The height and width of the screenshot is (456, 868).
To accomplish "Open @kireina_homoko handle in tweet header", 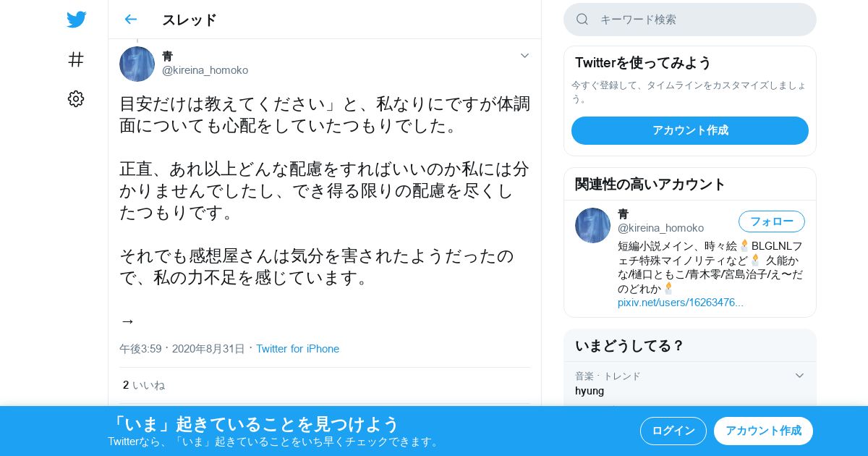I will tap(205, 70).
